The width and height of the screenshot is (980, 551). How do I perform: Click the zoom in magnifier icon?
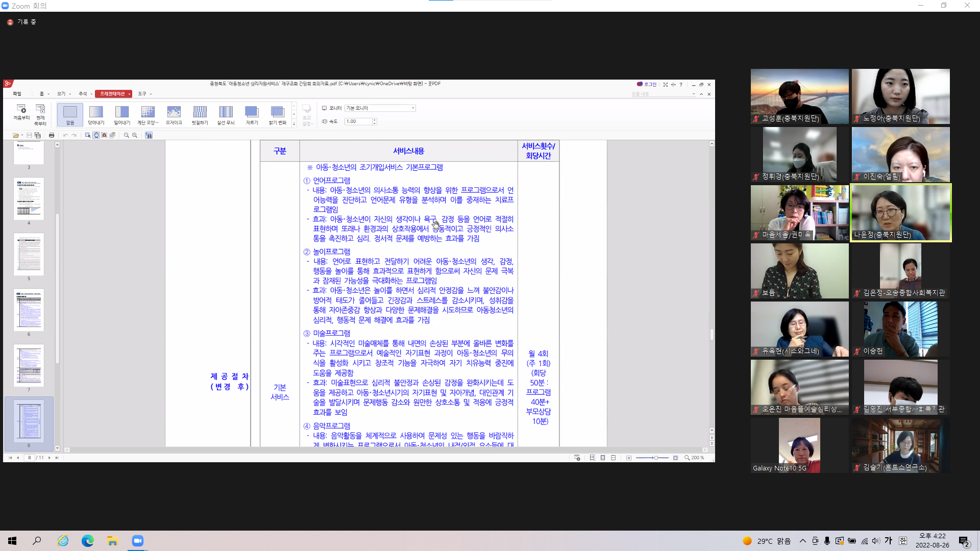(x=135, y=135)
